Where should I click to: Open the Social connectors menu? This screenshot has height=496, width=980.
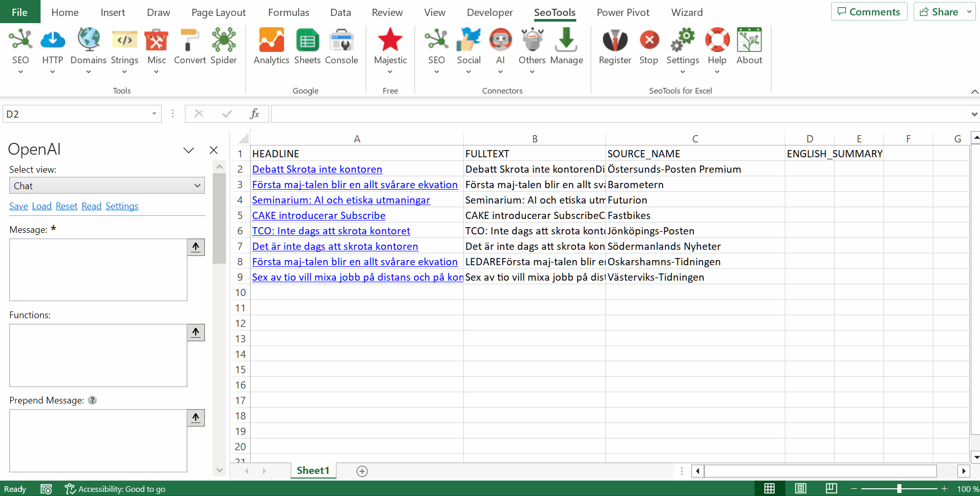coord(468,50)
